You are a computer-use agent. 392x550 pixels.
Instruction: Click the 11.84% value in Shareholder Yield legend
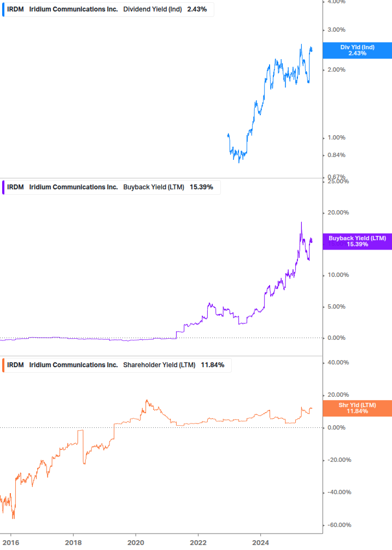(x=212, y=365)
